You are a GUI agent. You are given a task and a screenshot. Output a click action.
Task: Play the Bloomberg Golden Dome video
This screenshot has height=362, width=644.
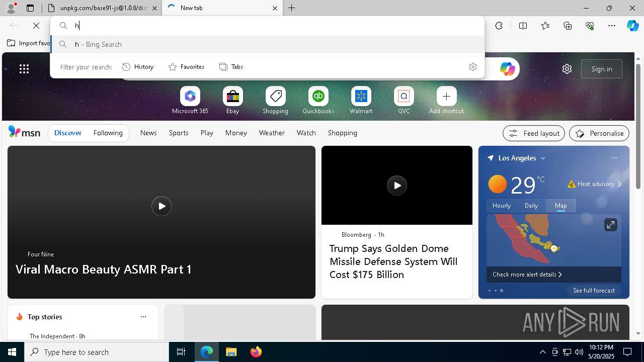[397, 186]
